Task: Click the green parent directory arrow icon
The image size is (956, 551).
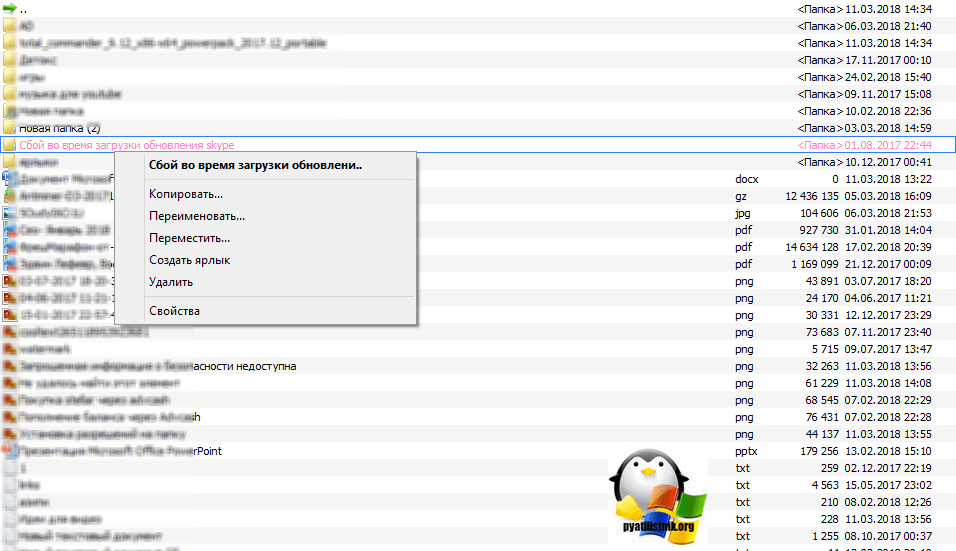Action: pos(9,9)
